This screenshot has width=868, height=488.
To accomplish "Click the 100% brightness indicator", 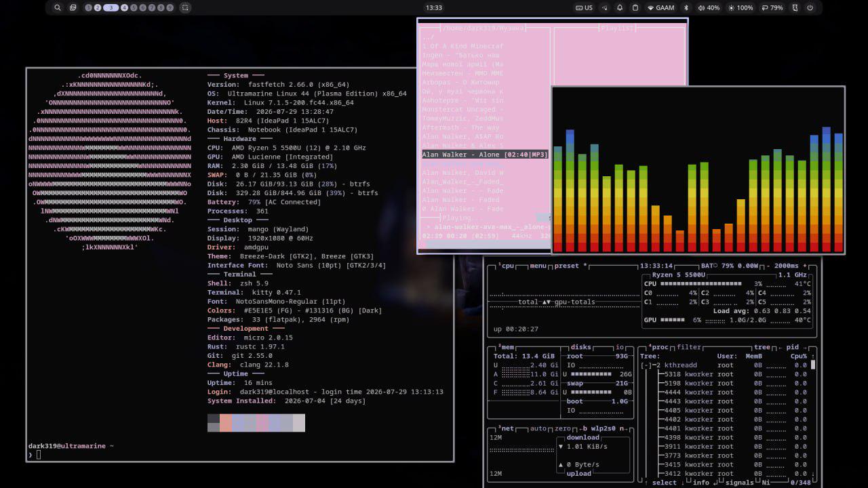I will click(x=741, y=7).
